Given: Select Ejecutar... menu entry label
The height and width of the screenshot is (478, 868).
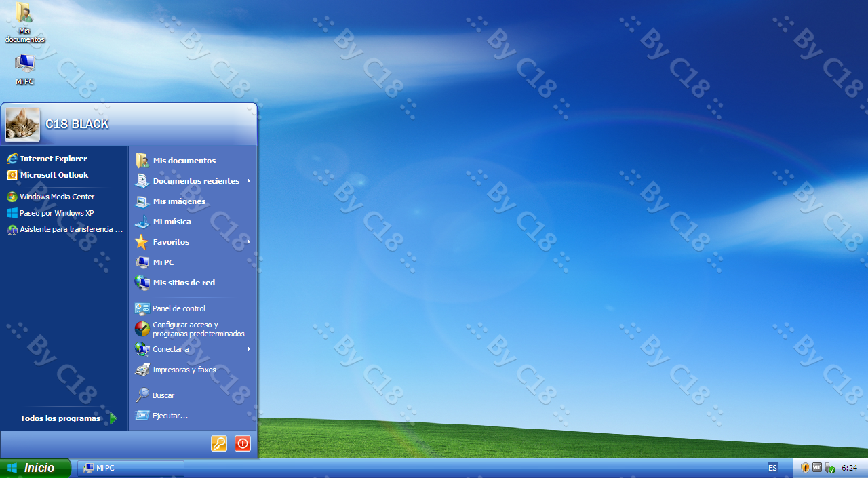Looking at the screenshot, I should pos(170,416).
